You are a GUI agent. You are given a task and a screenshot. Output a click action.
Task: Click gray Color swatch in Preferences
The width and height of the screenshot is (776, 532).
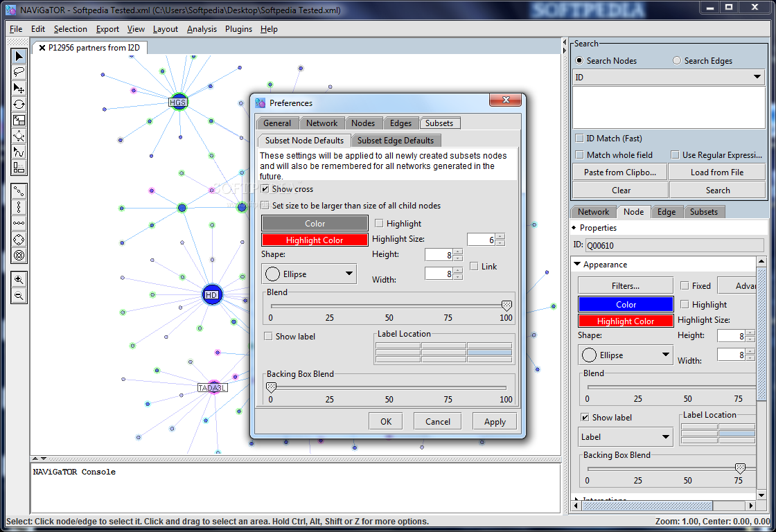315,223
